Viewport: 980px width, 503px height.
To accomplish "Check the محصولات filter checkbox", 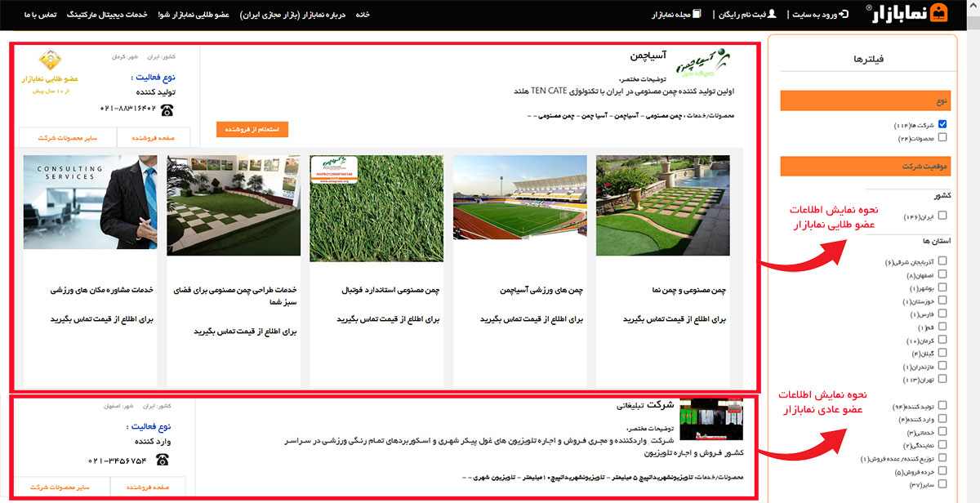I will pos(942,138).
